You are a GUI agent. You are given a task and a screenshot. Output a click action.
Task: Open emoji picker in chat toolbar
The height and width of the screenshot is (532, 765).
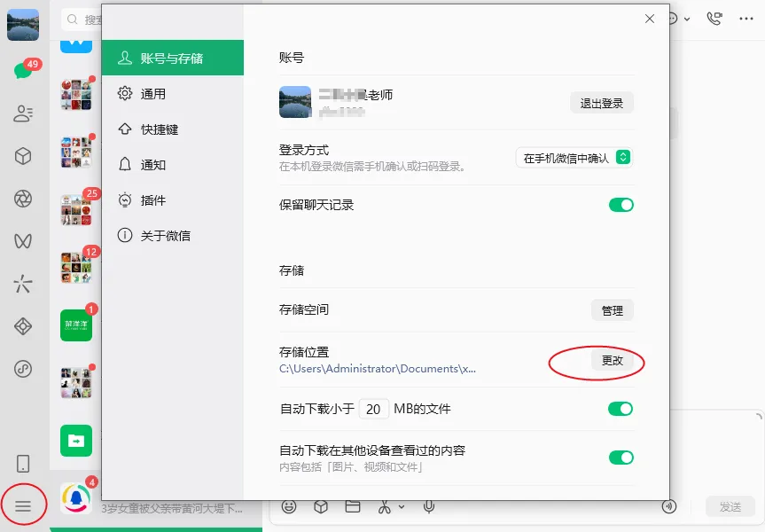coord(289,506)
